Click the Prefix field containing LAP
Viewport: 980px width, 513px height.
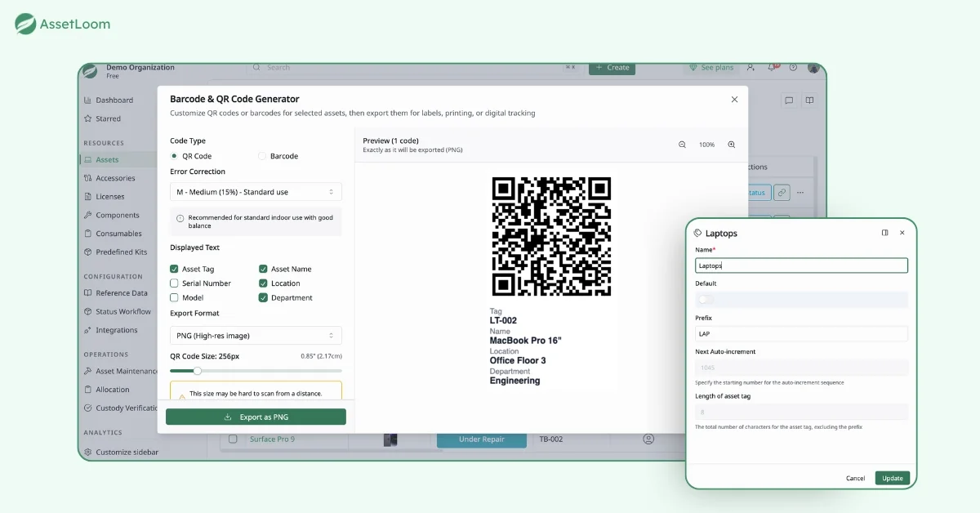point(801,333)
